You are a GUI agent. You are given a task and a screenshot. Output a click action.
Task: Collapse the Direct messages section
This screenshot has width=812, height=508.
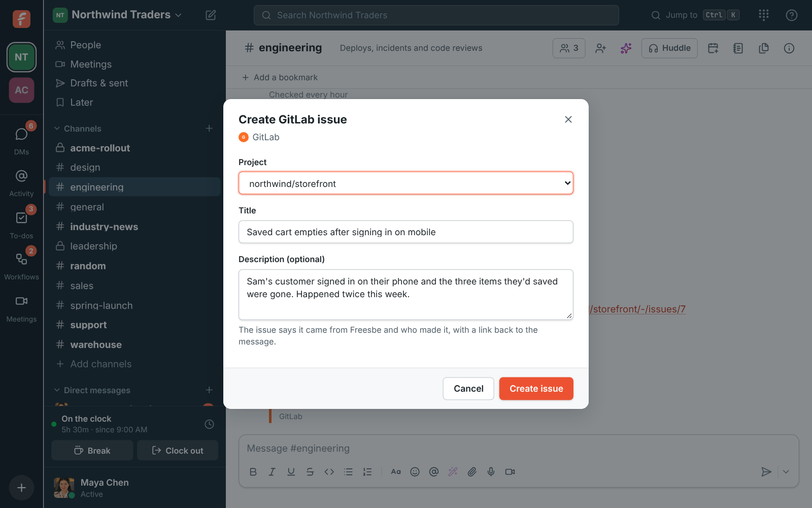(x=92, y=390)
